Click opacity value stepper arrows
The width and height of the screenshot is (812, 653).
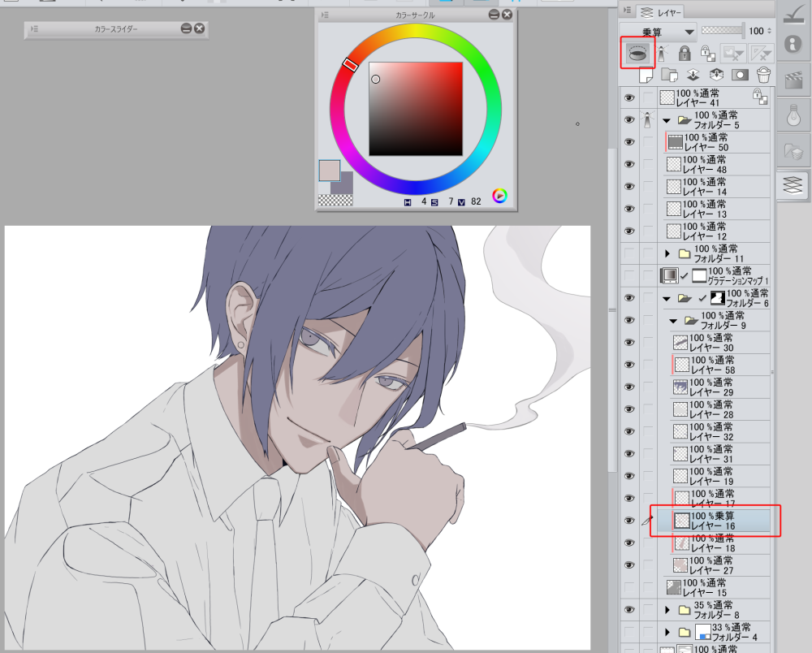click(769, 31)
